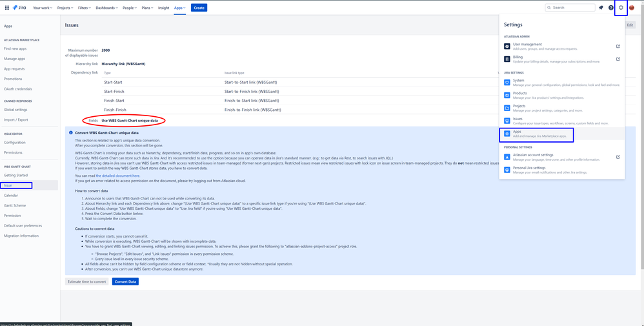Open Insight in top navigation
644x326 pixels.
[x=163, y=8]
